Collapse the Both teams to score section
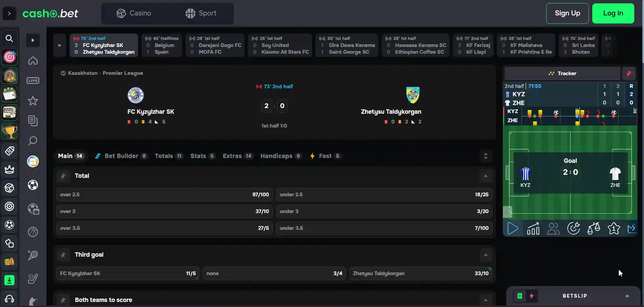The height and width of the screenshot is (307, 644). pos(485,300)
